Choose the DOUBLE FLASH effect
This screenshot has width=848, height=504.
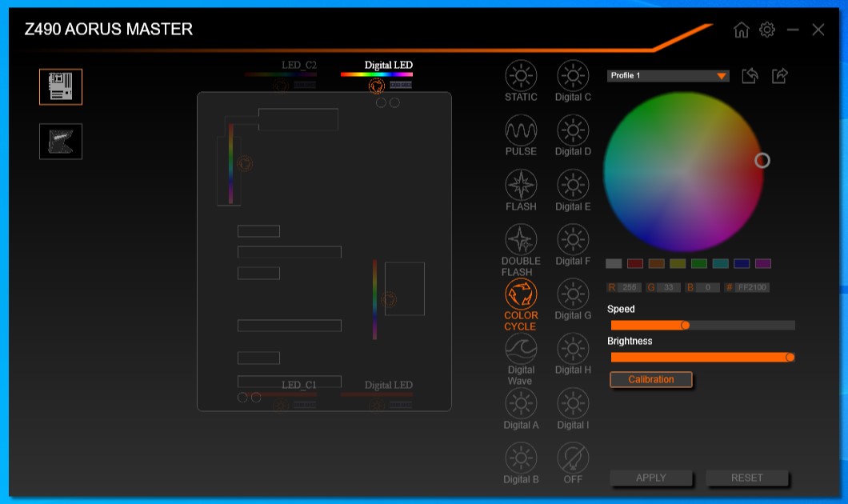point(521,250)
